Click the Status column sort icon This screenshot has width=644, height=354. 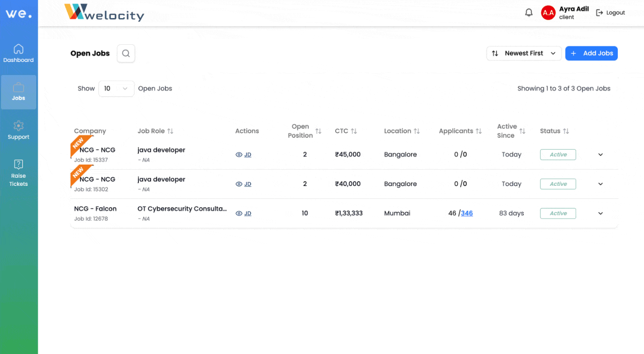click(566, 131)
